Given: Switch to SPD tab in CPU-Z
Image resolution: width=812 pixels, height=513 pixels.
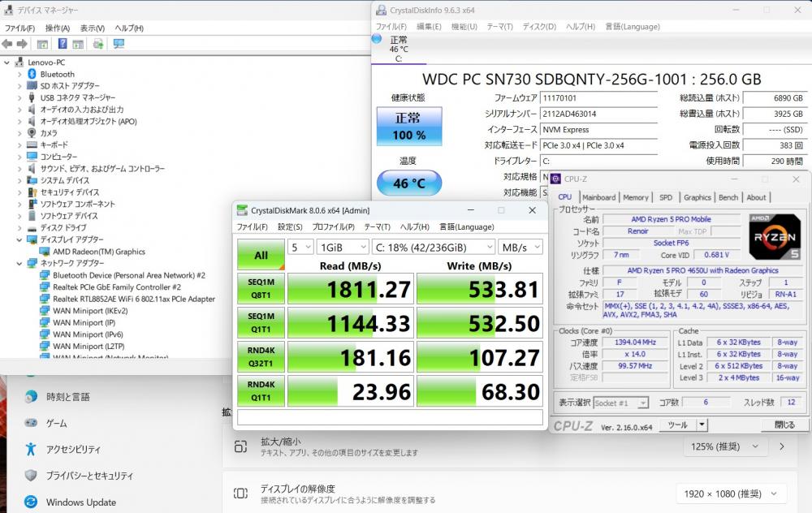Looking at the screenshot, I should 666,197.
